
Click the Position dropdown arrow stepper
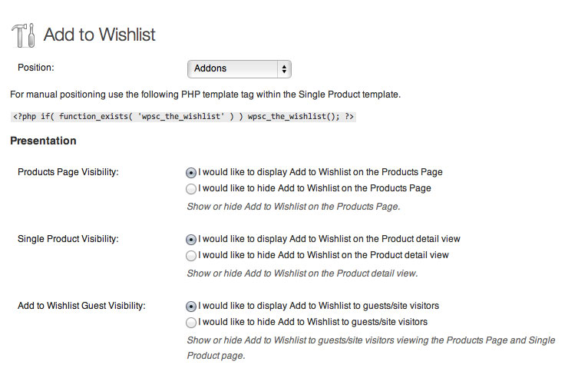coord(284,69)
